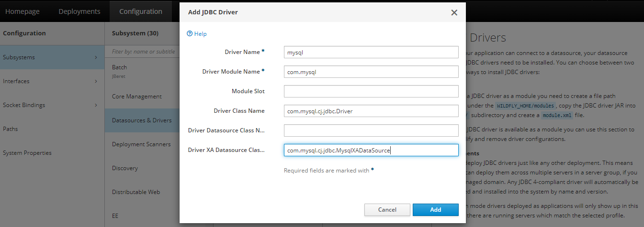Image resolution: width=644 pixels, height=227 pixels.
Task: Open the Homepage tab
Action: (x=23, y=11)
